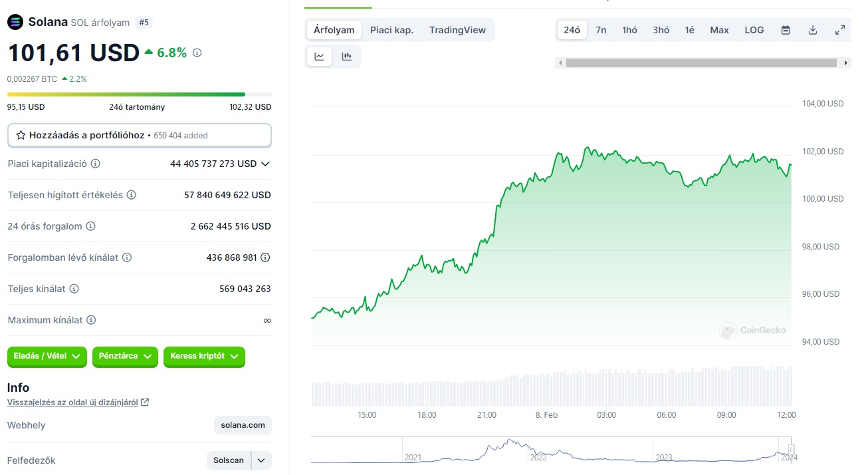Open info icon beside Maximum kínálat
This screenshot has width=868, height=475.
[92, 320]
